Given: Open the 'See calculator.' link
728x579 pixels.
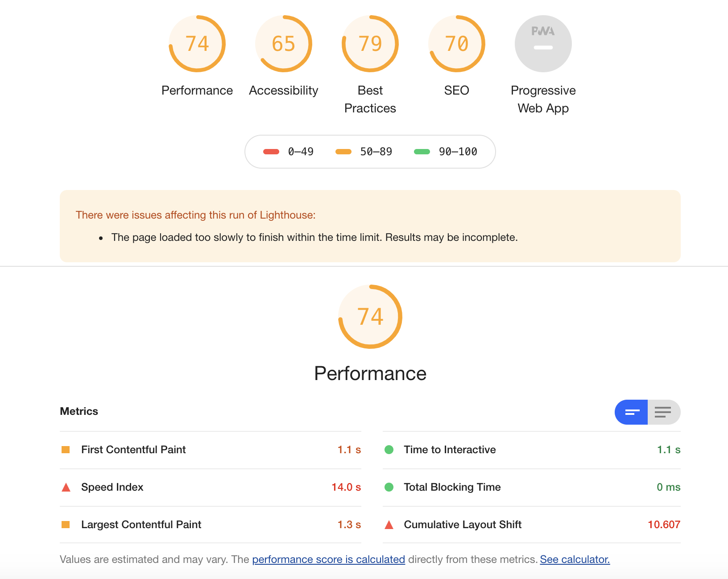Looking at the screenshot, I should [575, 559].
